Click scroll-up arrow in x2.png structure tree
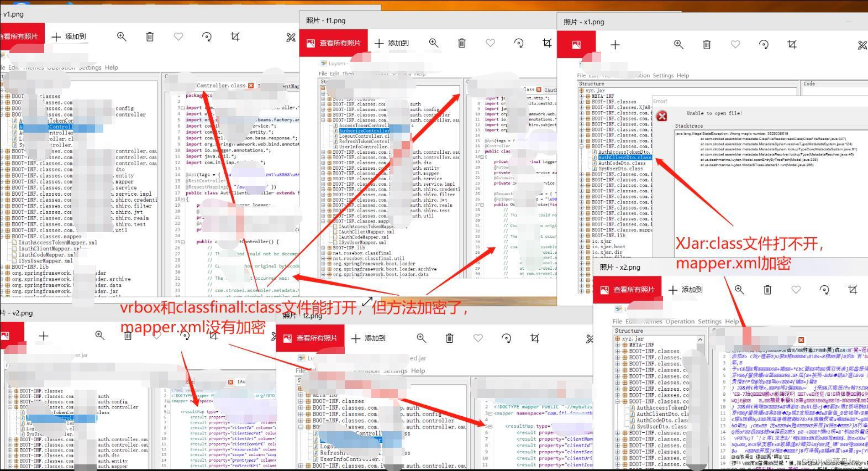This screenshot has height=471, width=868. 701,339
